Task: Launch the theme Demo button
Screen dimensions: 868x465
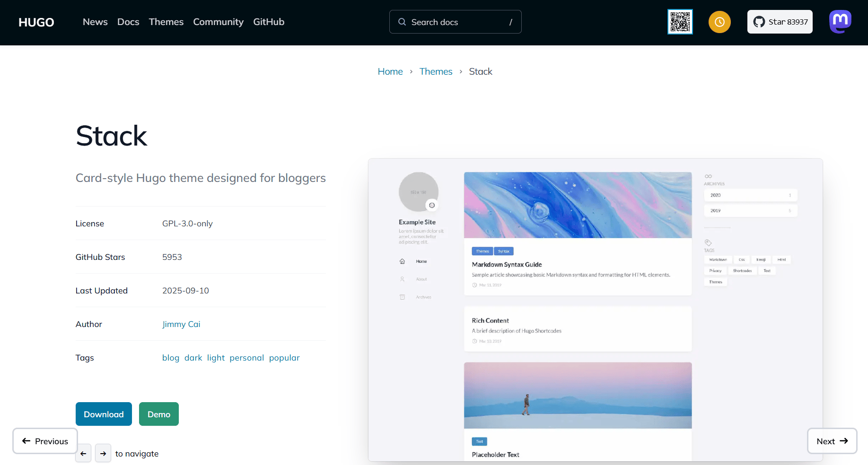Action: pos(159,414)
